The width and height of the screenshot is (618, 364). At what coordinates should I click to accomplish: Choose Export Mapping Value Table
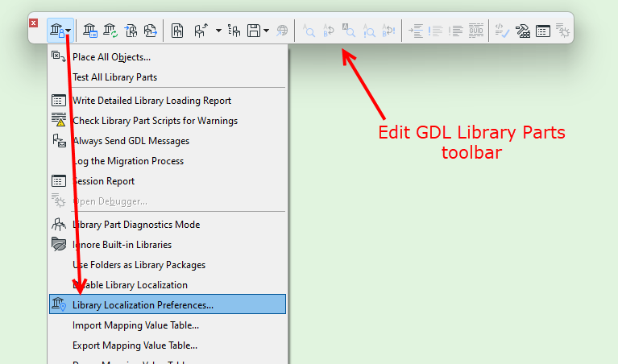click(x=167, y=345)
